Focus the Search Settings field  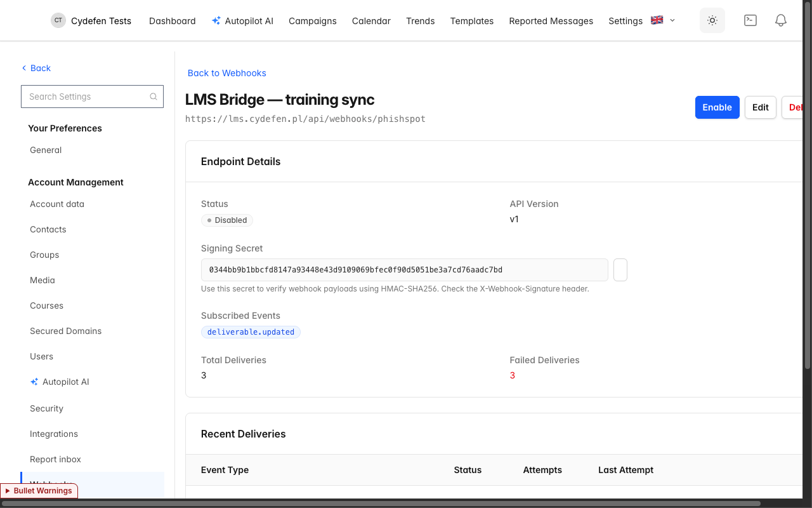click(x=92, y=97)
